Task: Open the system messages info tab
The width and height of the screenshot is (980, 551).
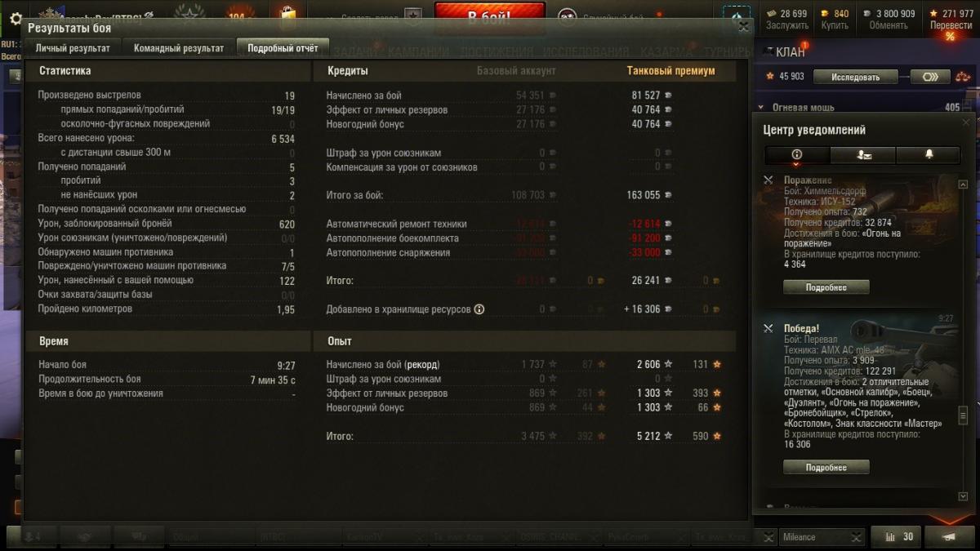Action: click(x=797, y=154)
